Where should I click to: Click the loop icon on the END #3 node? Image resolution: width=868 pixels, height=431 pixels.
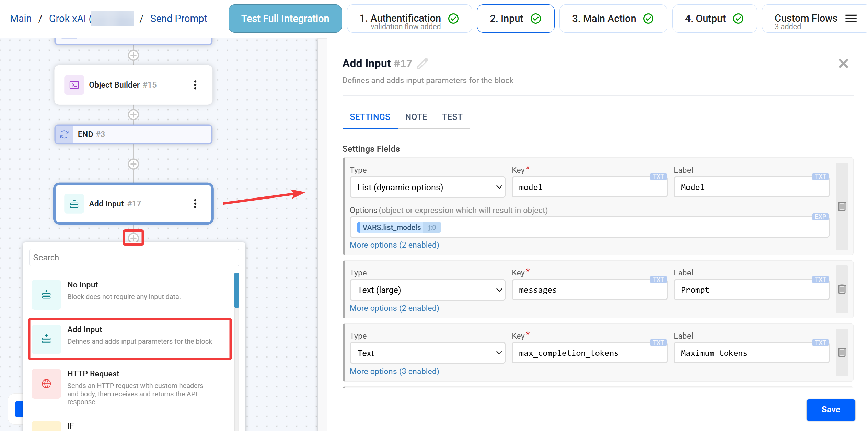coord(64,134)
